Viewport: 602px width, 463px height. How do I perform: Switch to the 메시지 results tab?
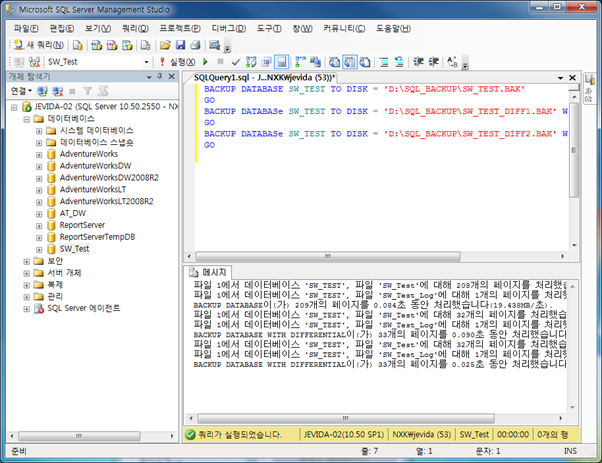[x=209, y=272]
